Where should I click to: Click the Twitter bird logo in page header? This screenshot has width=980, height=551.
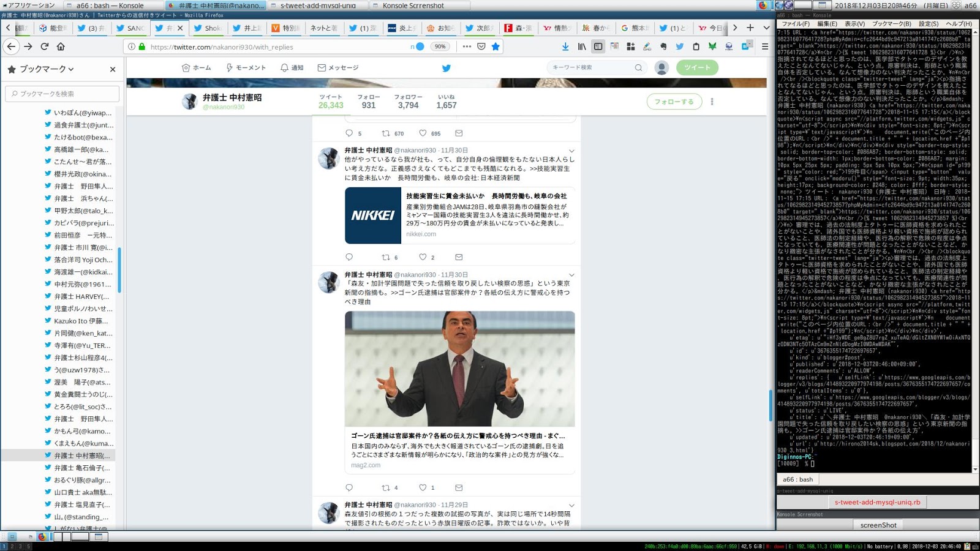click(x=446, y=68)
